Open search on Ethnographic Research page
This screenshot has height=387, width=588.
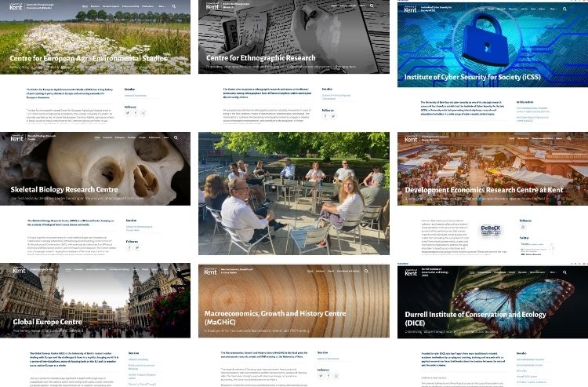coord(372,5)
